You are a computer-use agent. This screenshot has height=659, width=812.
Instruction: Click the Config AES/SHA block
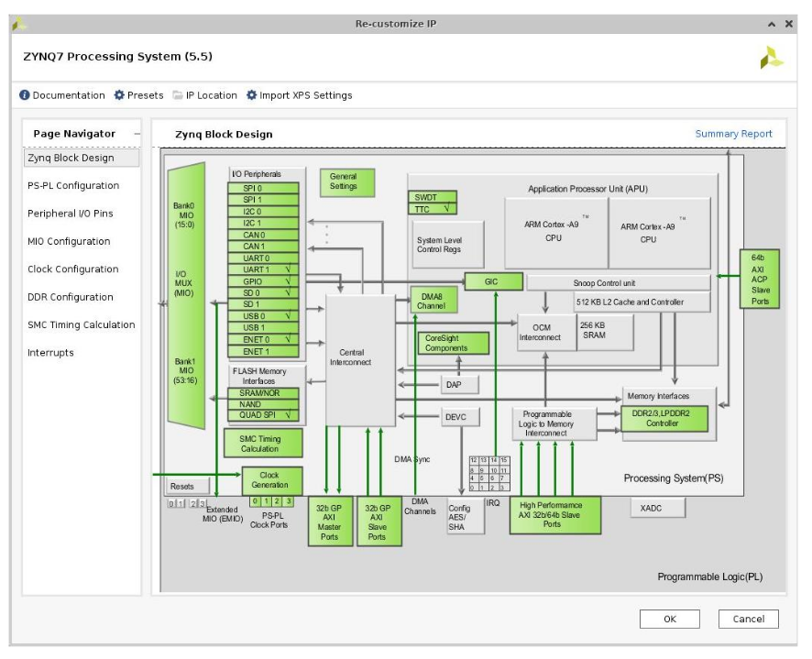(466, 517)
